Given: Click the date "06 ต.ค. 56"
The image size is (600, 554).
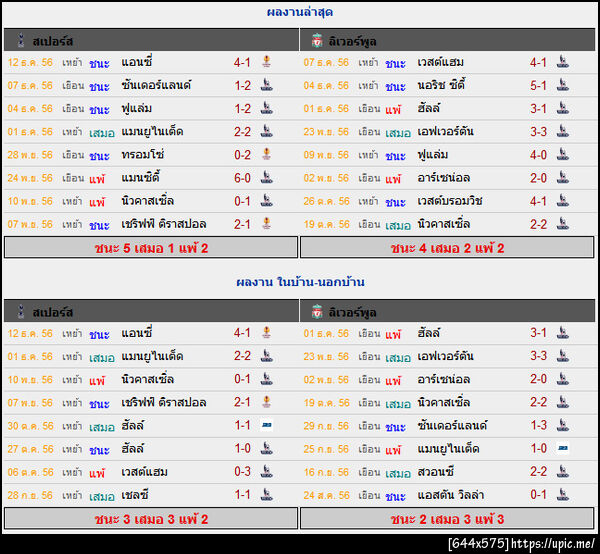Looking at the screenshot, I should [x=30, y=472].
